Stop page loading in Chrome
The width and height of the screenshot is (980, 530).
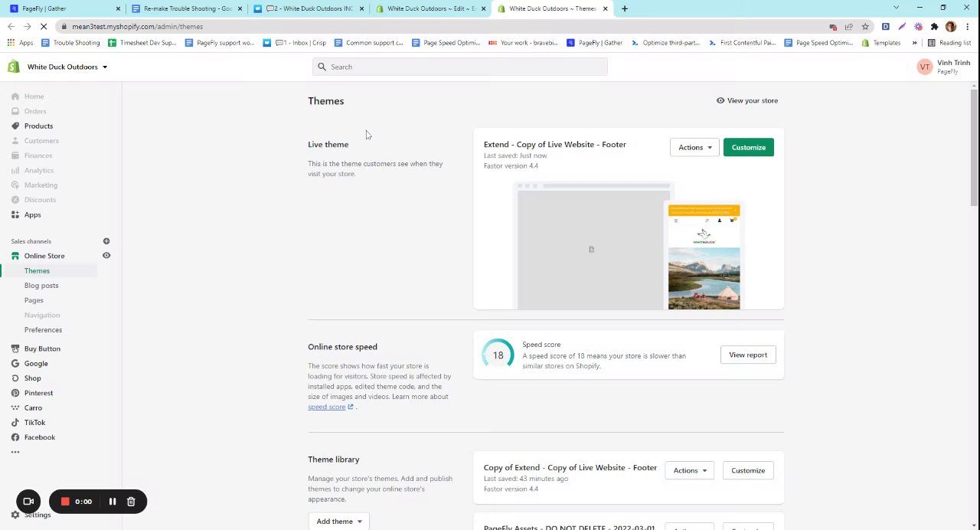pos(44,26)
